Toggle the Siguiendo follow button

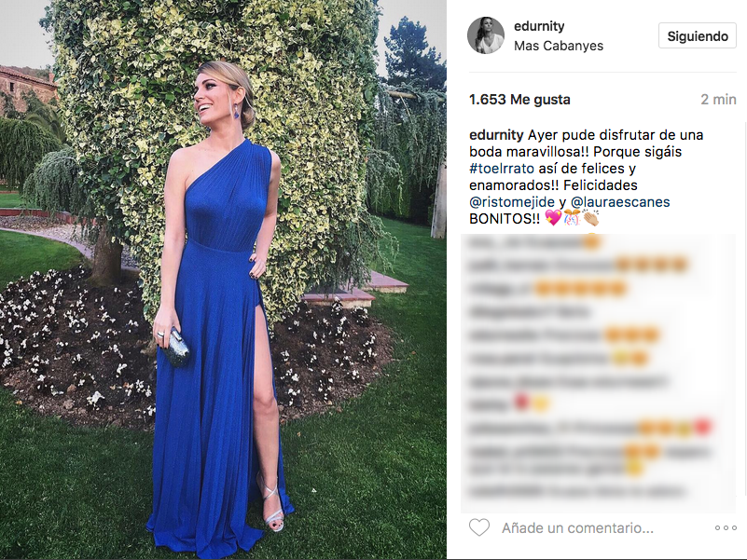point(698,35)
